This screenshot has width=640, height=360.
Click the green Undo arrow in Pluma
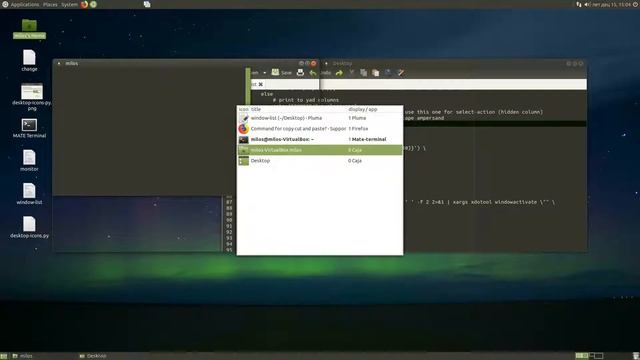(313, 73)
